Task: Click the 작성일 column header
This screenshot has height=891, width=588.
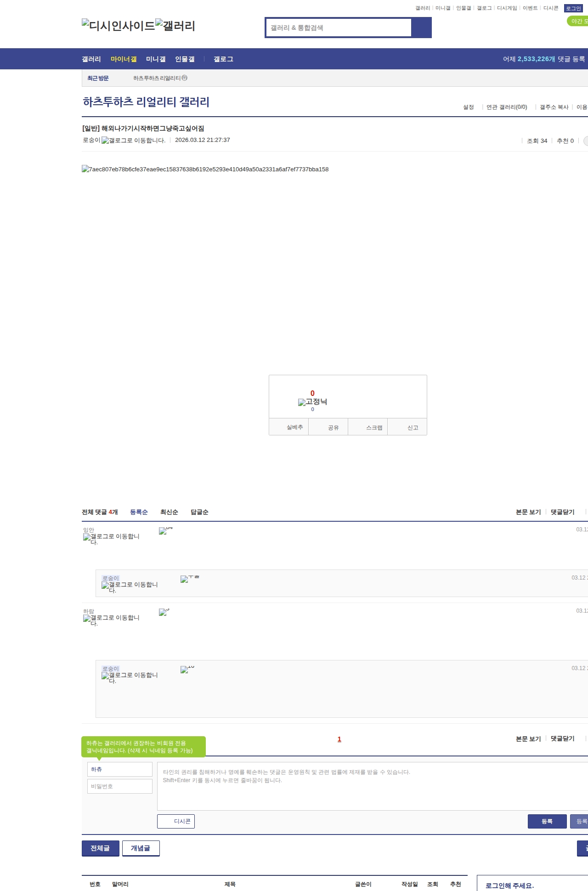Action: 410,884
